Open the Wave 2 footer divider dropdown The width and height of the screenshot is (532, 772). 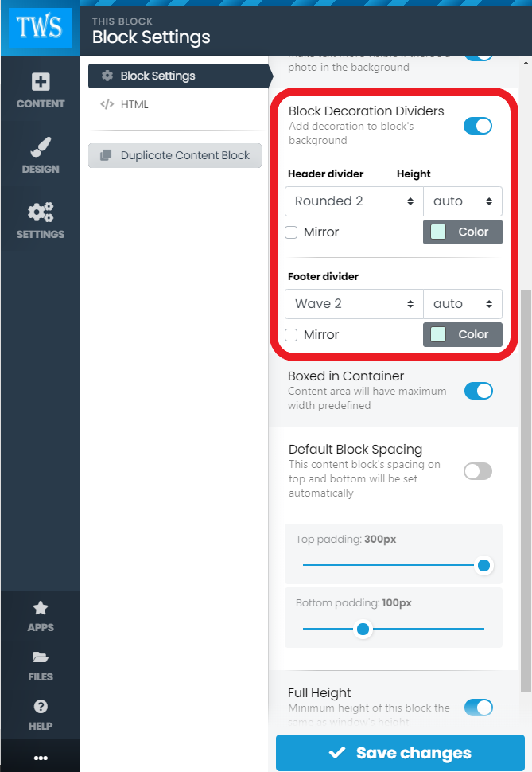tap(354, 304)
